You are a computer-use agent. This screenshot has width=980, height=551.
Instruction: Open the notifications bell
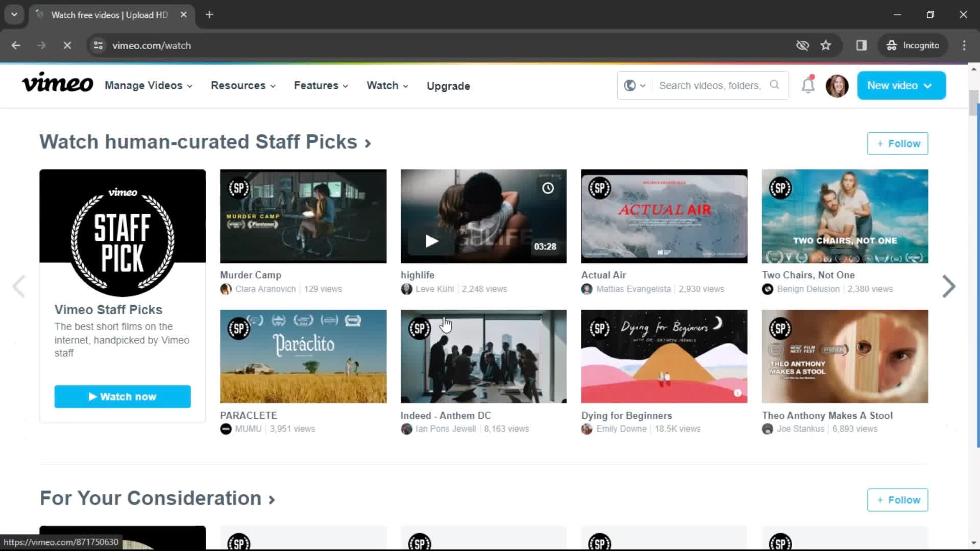tap(808, 85)
